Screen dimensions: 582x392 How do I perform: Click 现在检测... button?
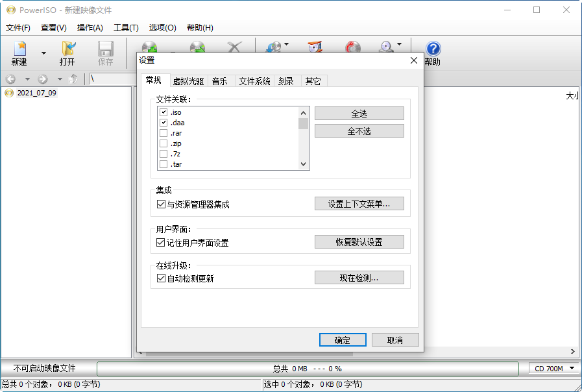[359, 278]
